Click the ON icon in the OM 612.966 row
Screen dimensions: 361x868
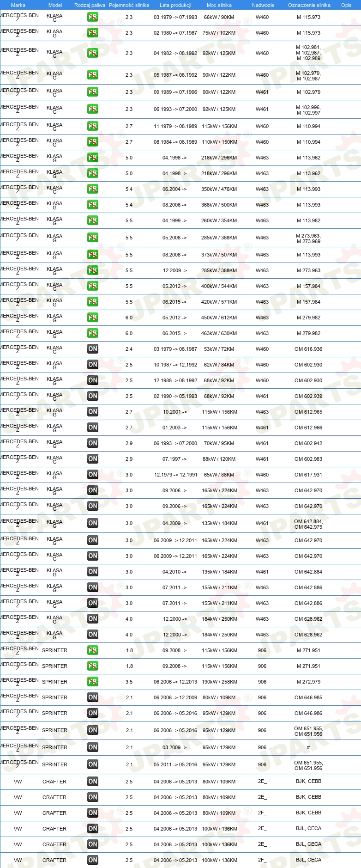[x=93, y=428]
